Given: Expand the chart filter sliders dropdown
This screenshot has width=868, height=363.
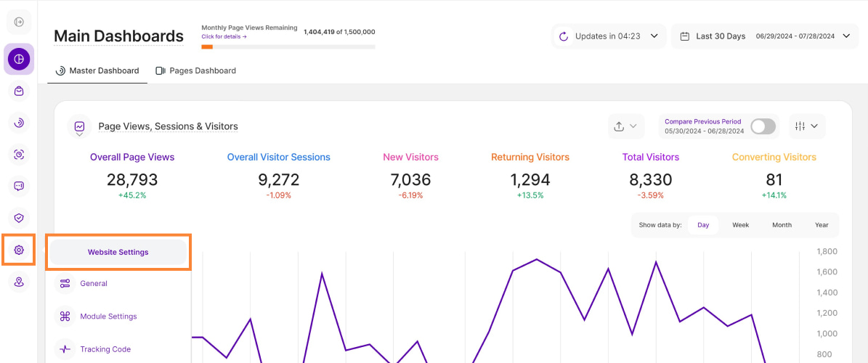Looking at the screenshot, I should (x=806, y=126).
